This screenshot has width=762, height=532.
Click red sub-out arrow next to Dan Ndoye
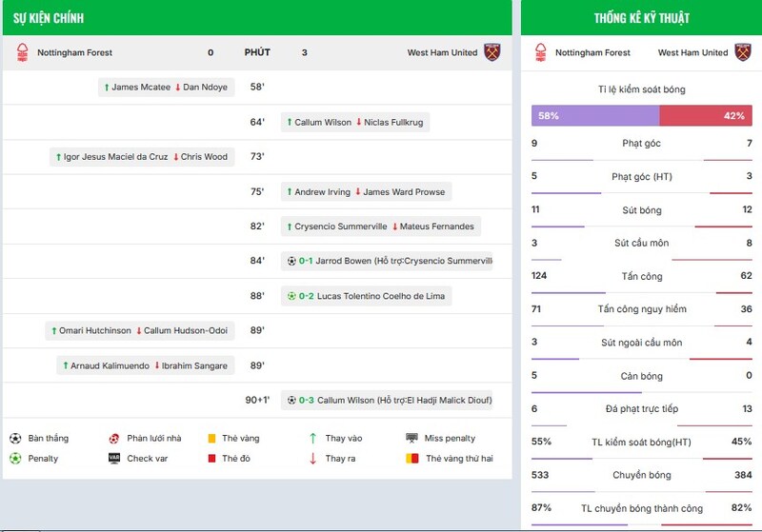pyautogui.click(x=178, y=88)
